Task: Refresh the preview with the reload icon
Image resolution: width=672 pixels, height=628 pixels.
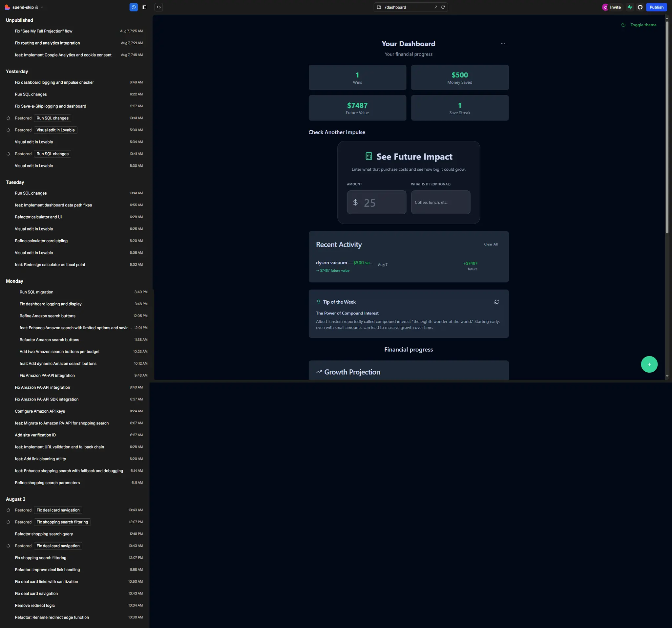Action: pos(443,7)
